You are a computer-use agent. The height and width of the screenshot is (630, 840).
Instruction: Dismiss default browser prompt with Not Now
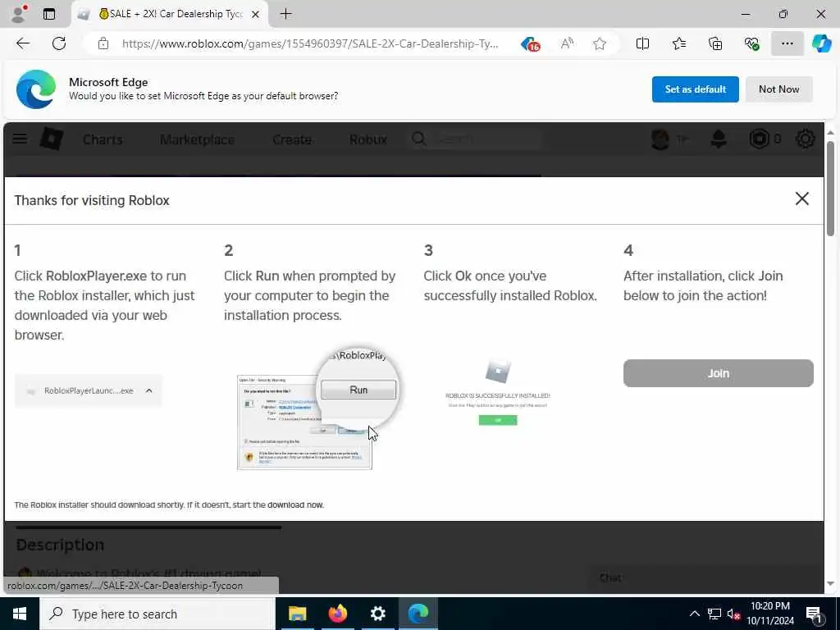point(779,89)
